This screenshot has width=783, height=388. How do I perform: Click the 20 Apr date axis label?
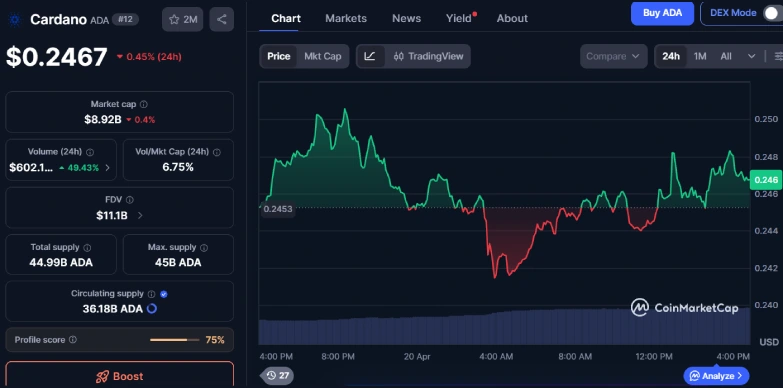pyautogui.click(x=417, y=357)
